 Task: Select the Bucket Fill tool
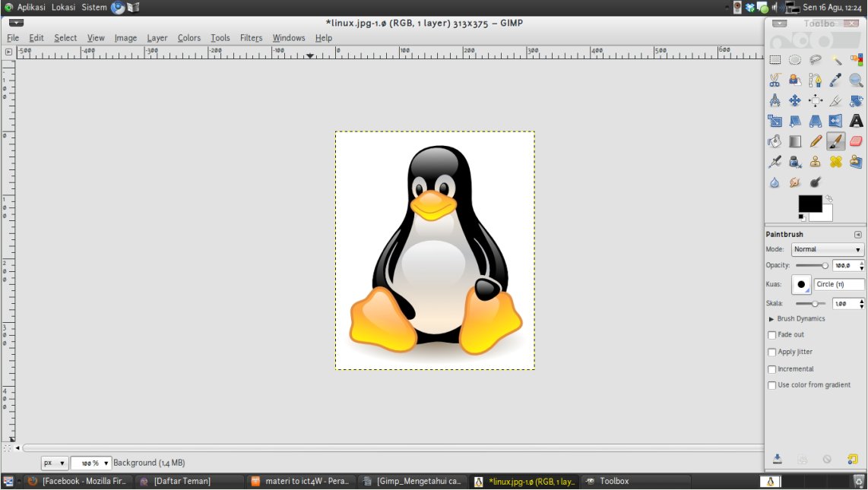[775, 141]
